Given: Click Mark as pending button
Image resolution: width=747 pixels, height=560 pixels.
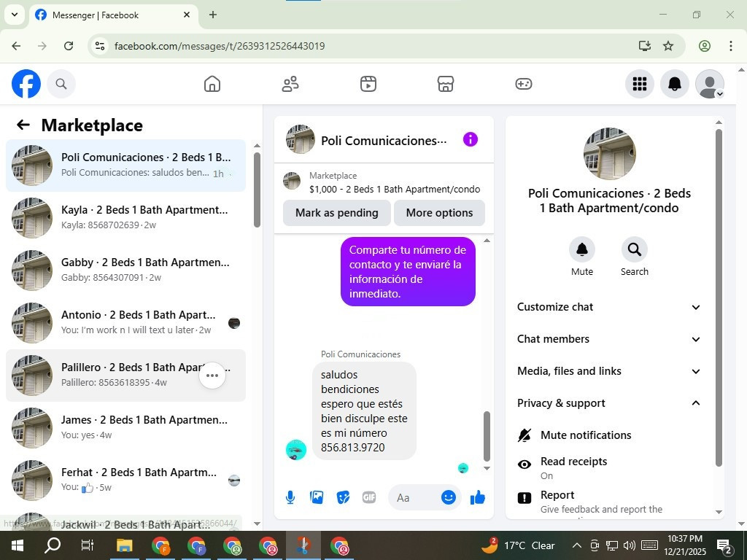Looking at the screenshot, I should coord(337,213).
